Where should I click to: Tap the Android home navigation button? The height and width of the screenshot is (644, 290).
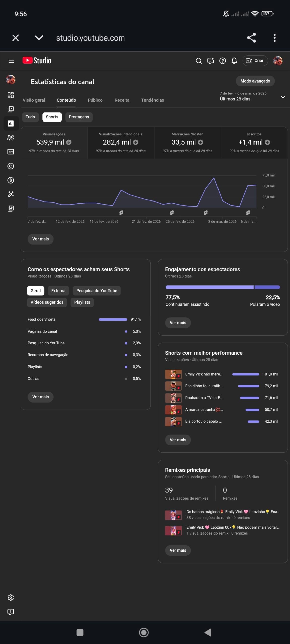[144, 632]
